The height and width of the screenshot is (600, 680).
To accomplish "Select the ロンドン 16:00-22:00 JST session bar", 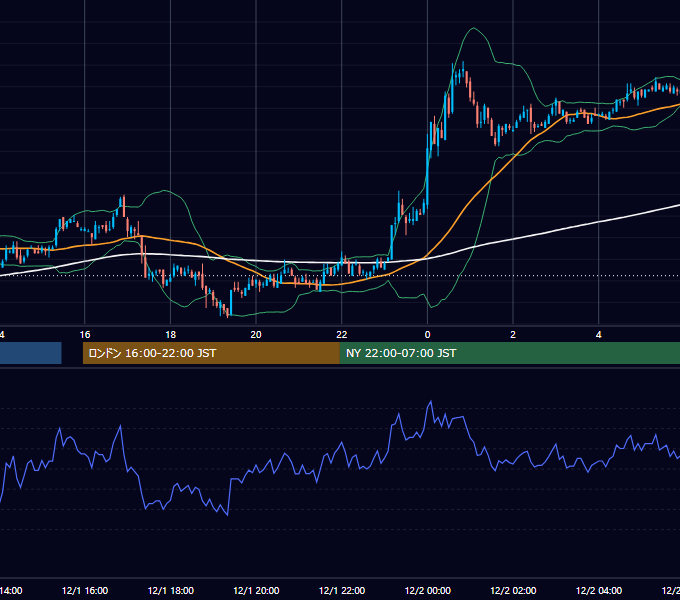I will (x=211, y=353).
